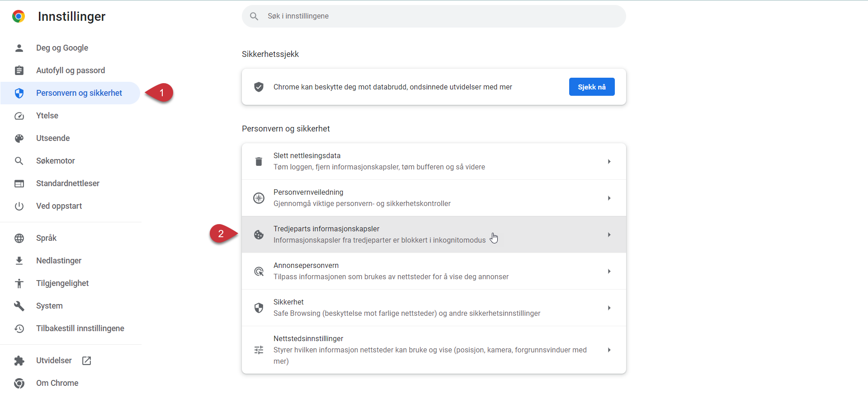
Task: Switch to the Utseende section
Action: point(70,138)
